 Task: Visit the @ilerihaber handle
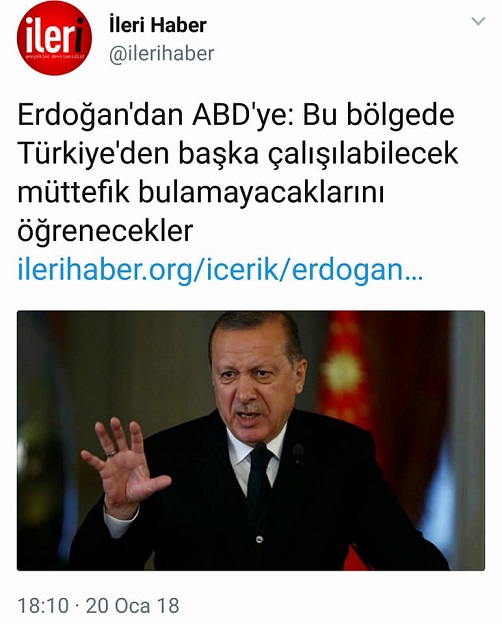coord(162,54)
